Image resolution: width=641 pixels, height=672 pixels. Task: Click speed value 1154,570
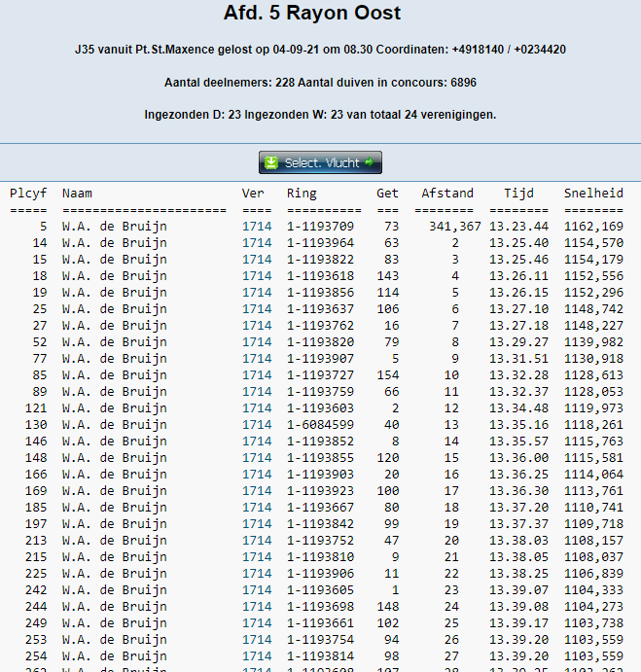(x=593, y=243)
